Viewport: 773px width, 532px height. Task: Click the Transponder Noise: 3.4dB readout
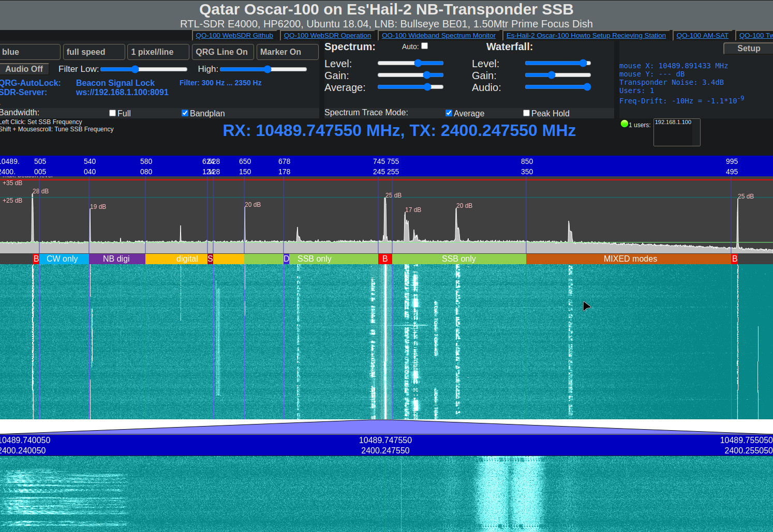coord(671,82)
